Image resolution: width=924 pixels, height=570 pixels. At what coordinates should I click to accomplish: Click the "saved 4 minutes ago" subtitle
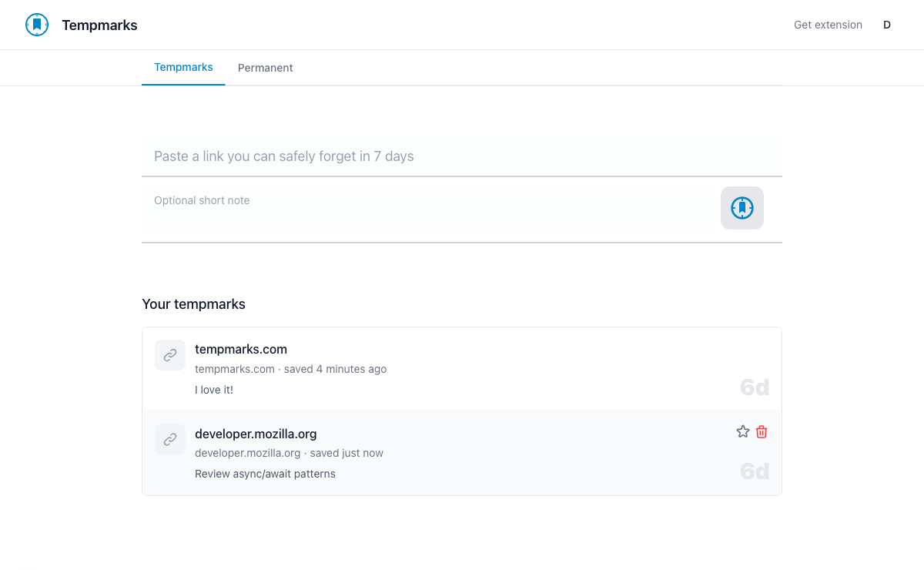pyautogui.click(x=335, y=369)
